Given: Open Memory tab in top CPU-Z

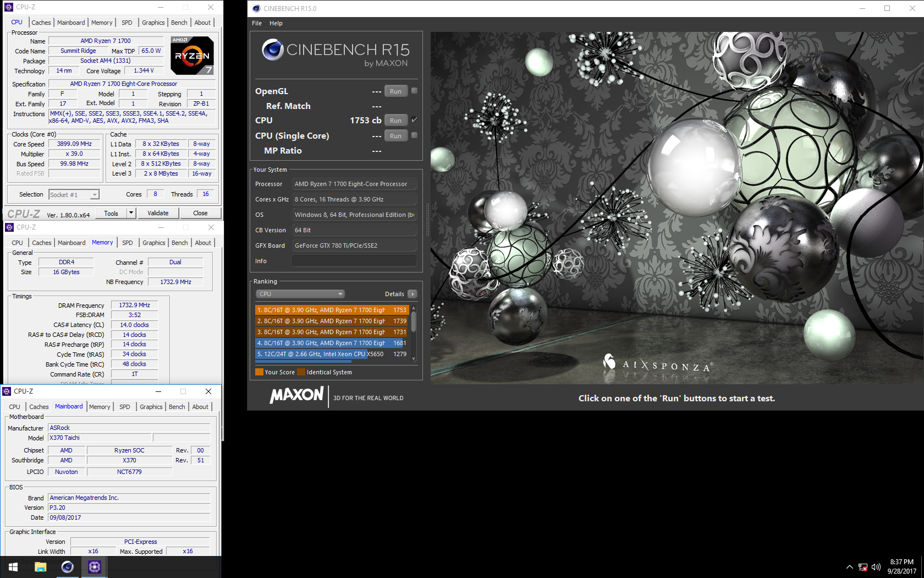Looking at the screenshot, I should [102, 23].
